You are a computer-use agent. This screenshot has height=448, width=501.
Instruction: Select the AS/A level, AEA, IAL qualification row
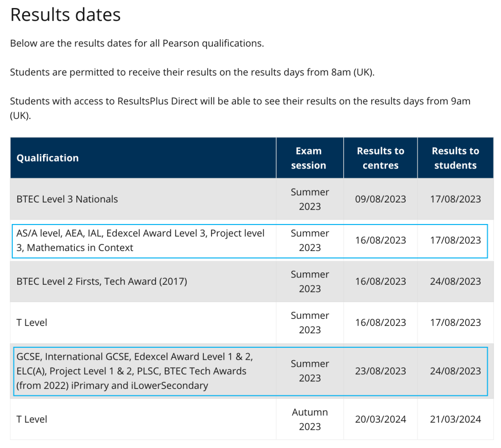point(141,240)
